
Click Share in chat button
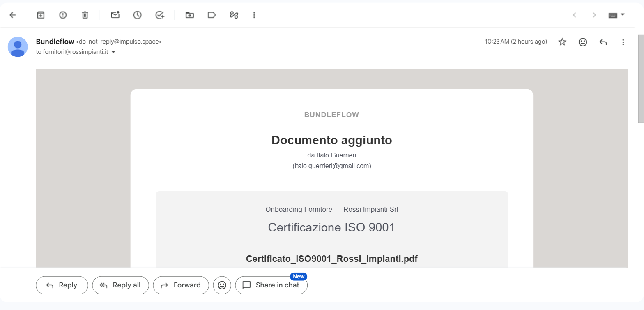271,285
